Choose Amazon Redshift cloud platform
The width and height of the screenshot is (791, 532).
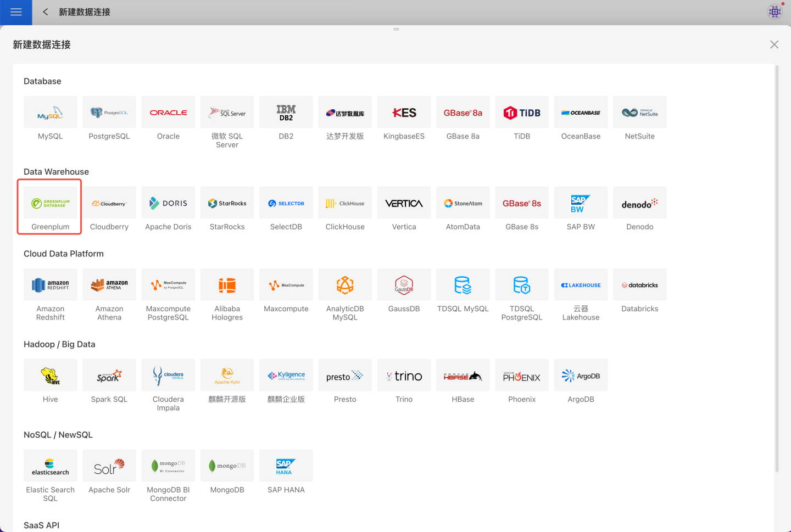(50, 285)
